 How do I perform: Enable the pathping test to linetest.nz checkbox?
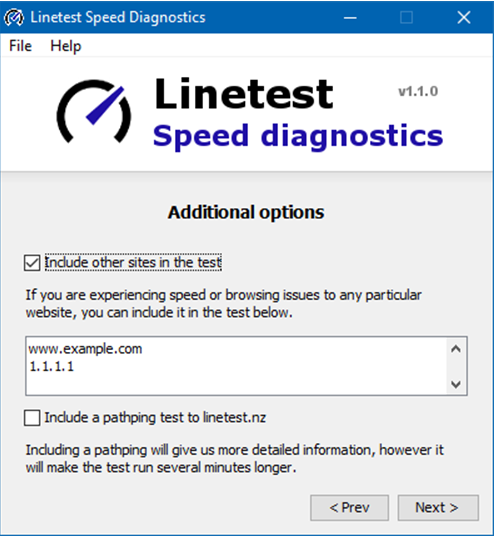click(x=32, y=418)
